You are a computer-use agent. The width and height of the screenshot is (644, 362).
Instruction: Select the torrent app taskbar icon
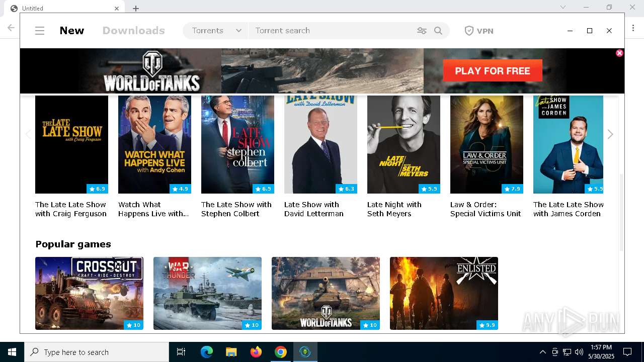pyautogui.click(x=305, y=352)
